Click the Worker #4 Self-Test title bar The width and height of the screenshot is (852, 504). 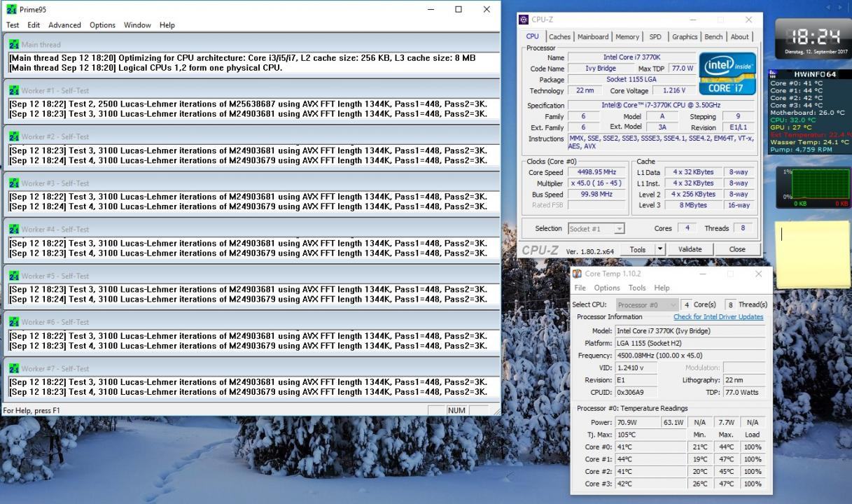(253, 229)
